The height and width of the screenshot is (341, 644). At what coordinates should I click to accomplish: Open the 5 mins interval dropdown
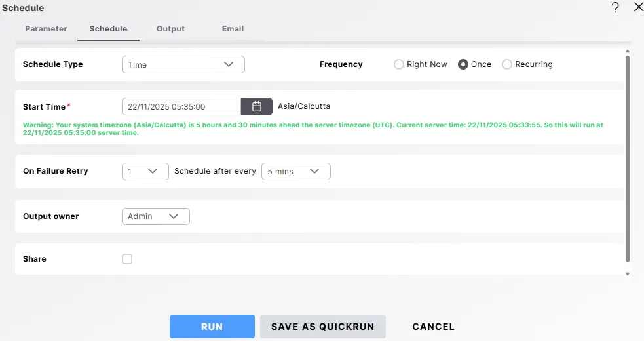(x=296, y=172)
